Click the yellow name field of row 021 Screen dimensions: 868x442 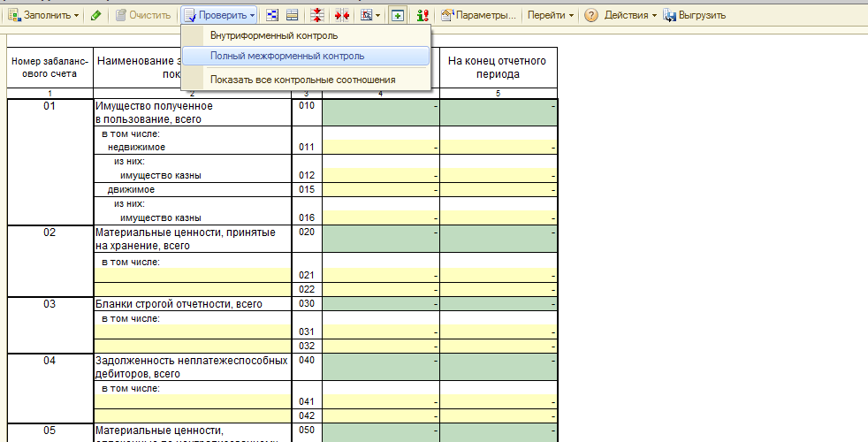coord(193,275)
